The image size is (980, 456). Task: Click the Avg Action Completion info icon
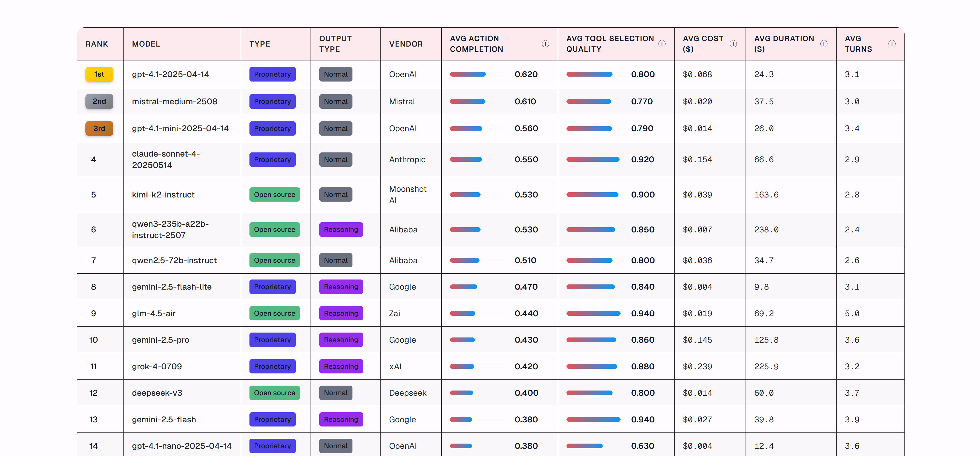tap(545, 44)
